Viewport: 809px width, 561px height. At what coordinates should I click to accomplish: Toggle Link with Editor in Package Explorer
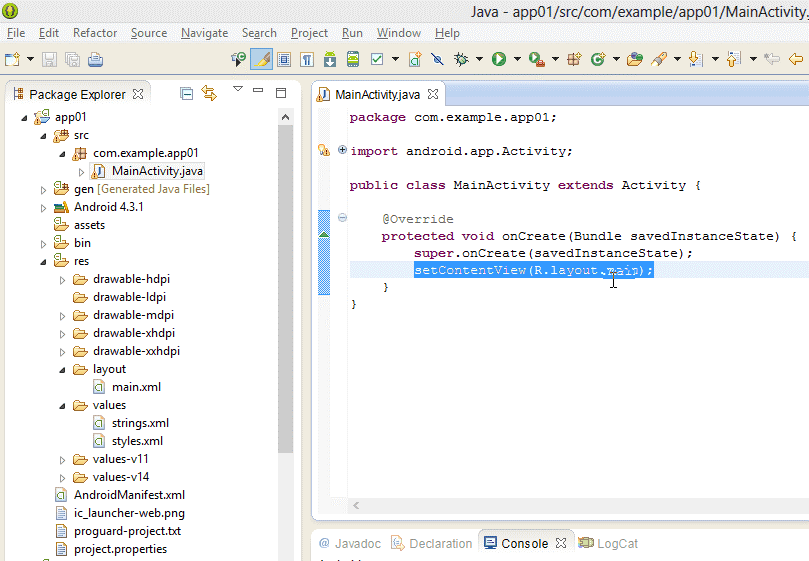209,94
